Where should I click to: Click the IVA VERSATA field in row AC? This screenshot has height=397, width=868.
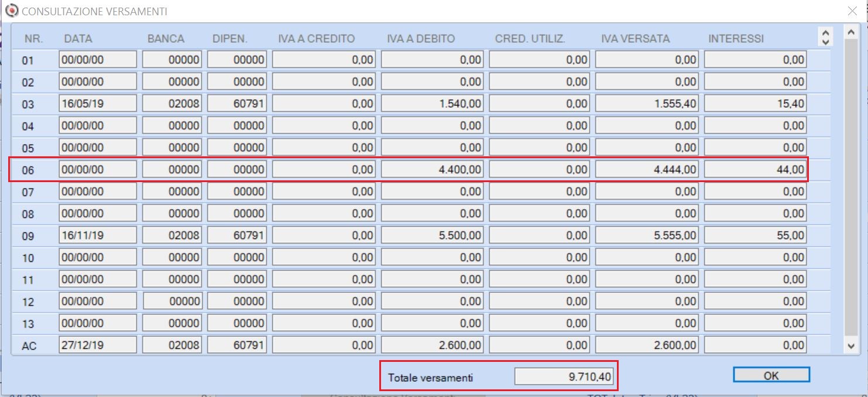coord(647,345)
